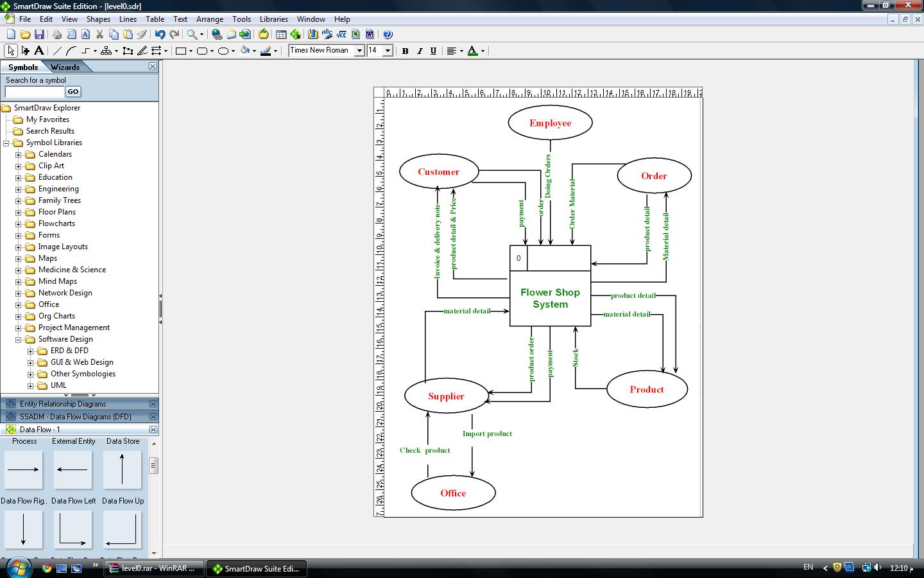Image resolution: width=924 pixels, height=578 pixels.
Task: Toggle Underline text formatting
Action: [434, 51]
